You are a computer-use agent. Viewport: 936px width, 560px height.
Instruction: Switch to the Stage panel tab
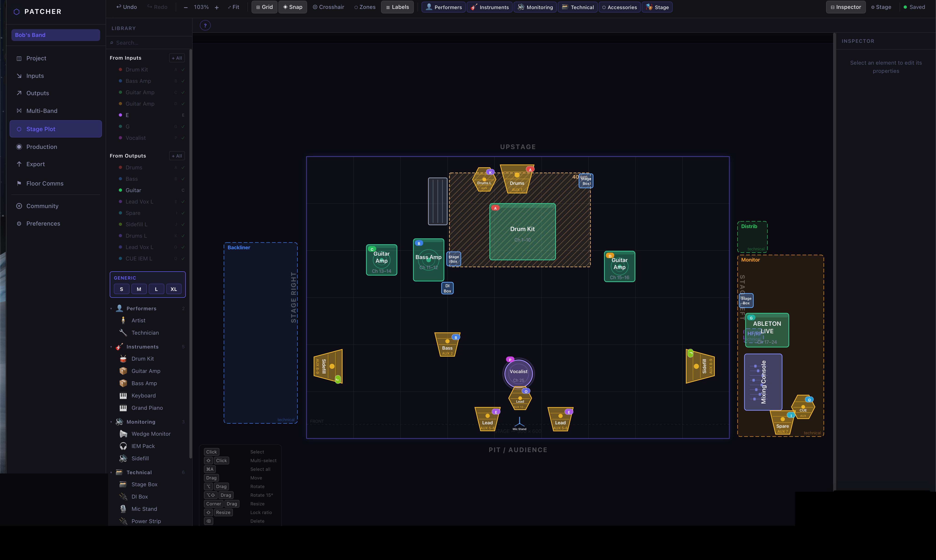tap(881, 7)
